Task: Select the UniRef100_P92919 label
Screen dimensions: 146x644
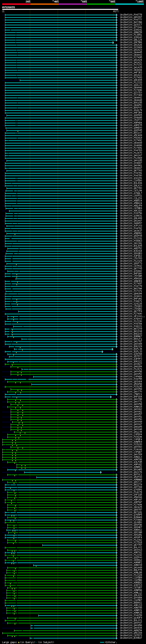Action: (x=131, y=138)
